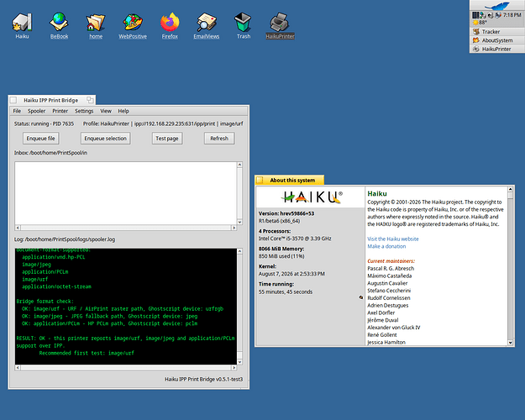
Task: Click the About window scrollbar thumb
Action: coord(510,196)
